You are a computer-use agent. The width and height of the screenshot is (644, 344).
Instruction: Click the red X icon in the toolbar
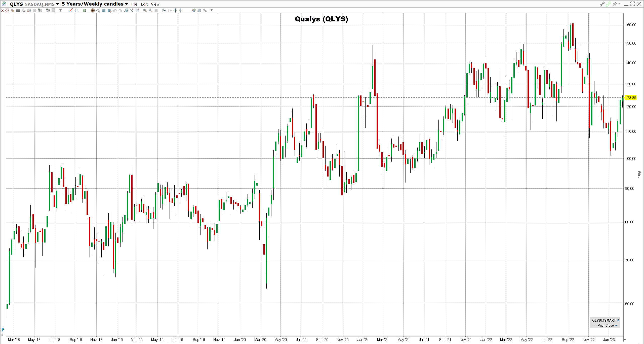(x=3, y=11)
